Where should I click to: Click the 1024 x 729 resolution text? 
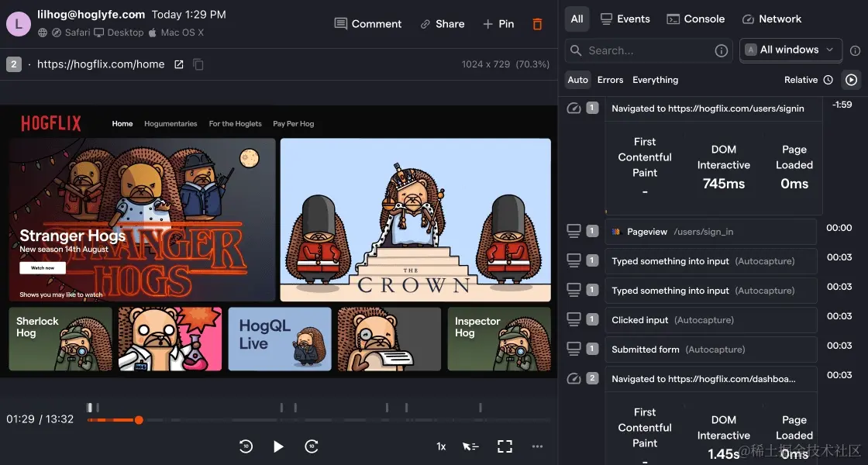click(x=485, y=64)
